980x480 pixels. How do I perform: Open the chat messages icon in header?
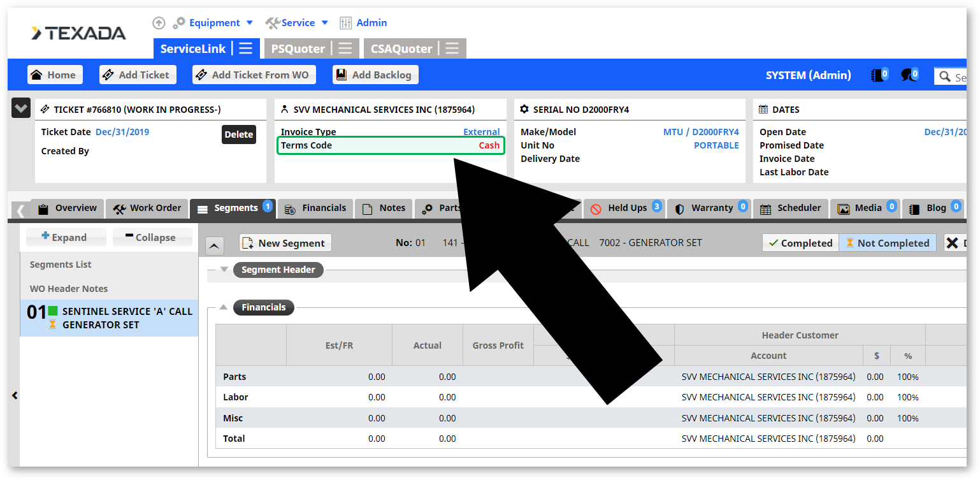(x=909, y=75)
